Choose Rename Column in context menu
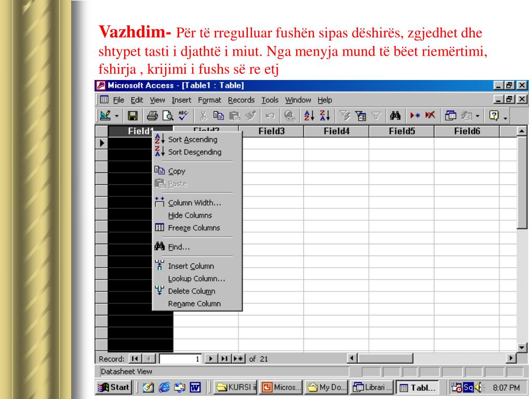The height and width of the screenshot is (399, 532). coord(197,303)
